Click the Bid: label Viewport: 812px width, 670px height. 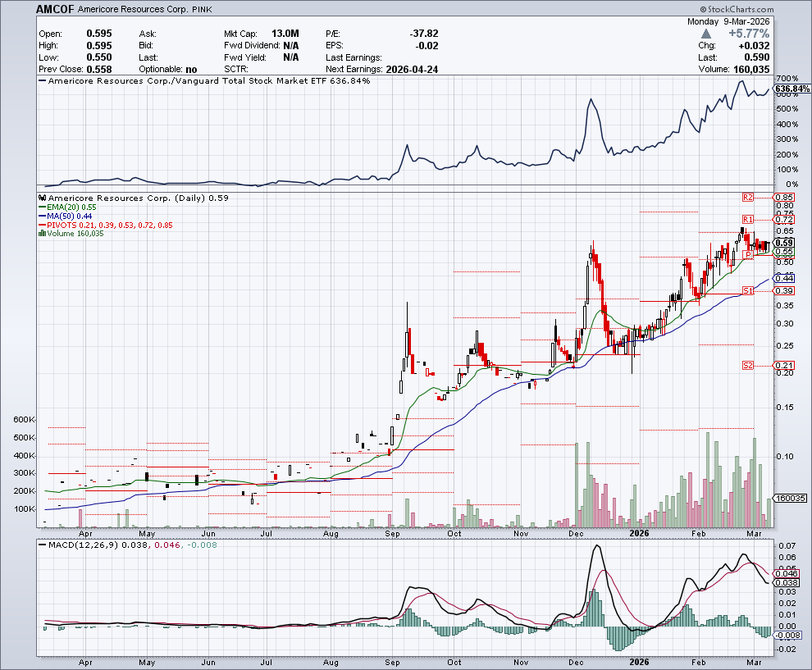147,46
